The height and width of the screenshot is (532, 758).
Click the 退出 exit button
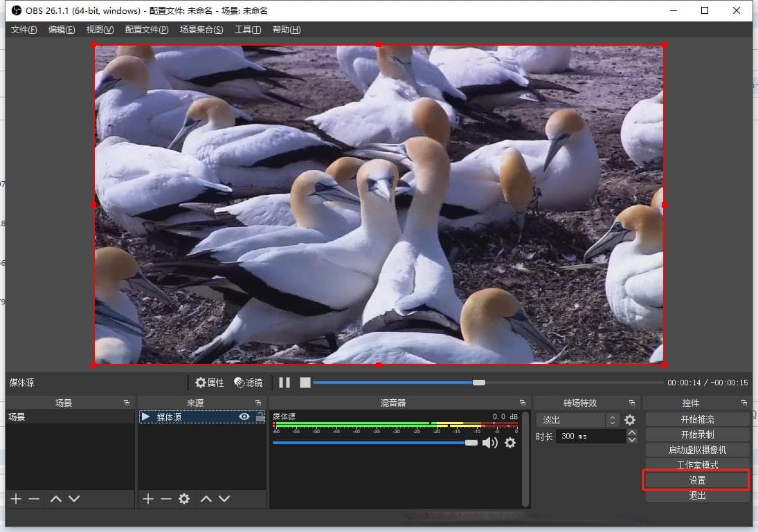click(697, 495)
